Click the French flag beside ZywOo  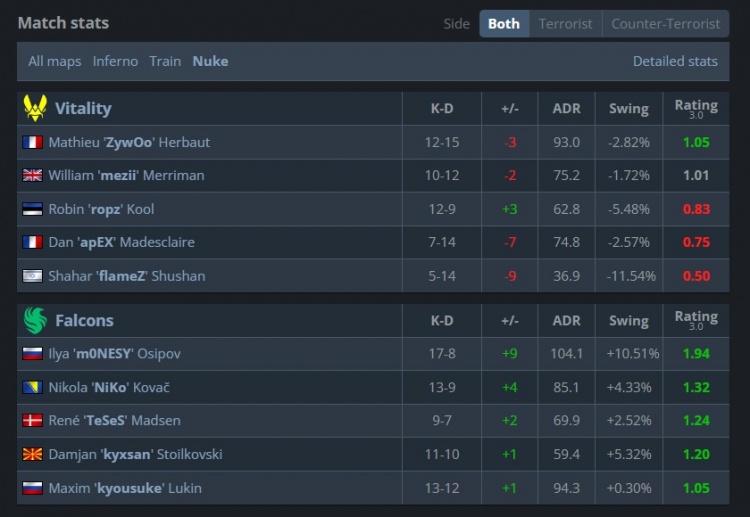coord(32,143)
